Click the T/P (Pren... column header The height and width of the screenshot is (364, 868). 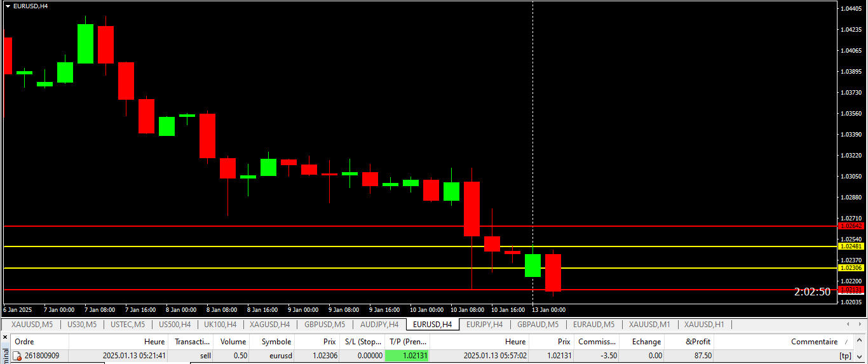[x=407, y=342]
